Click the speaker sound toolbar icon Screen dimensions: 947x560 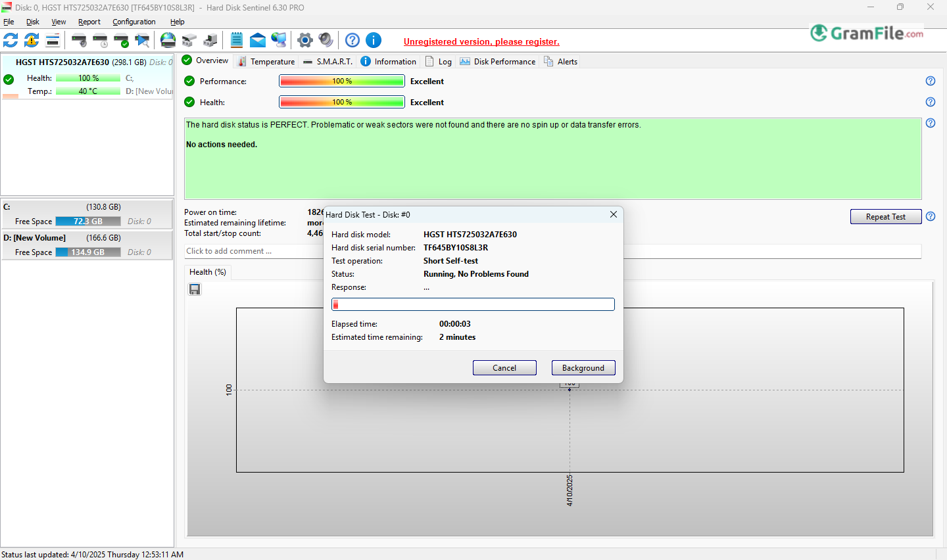click(326, 40)
